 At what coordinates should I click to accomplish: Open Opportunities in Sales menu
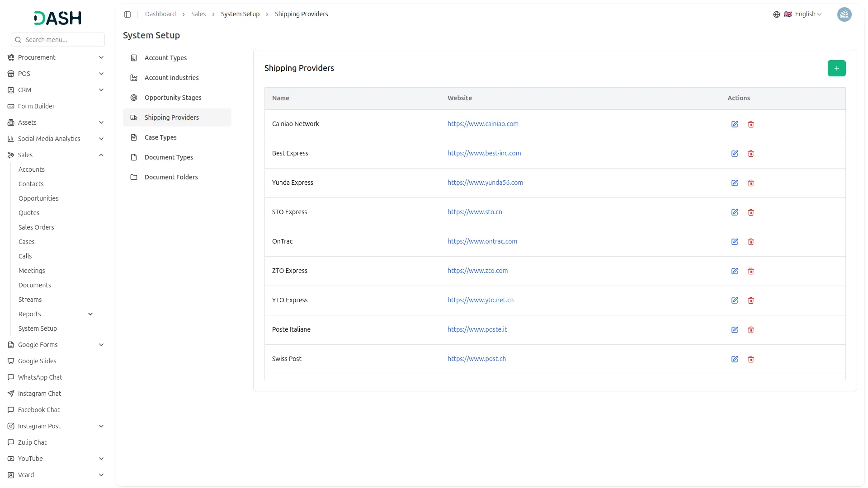coord(38,198)
